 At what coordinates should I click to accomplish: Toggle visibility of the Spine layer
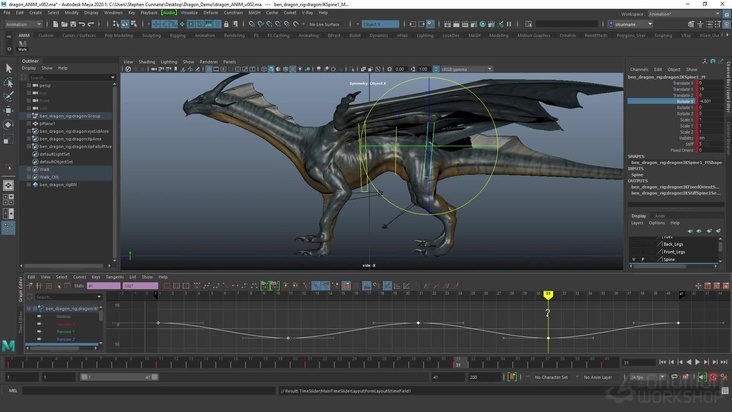pyautogui.click(x=632, y=259)
